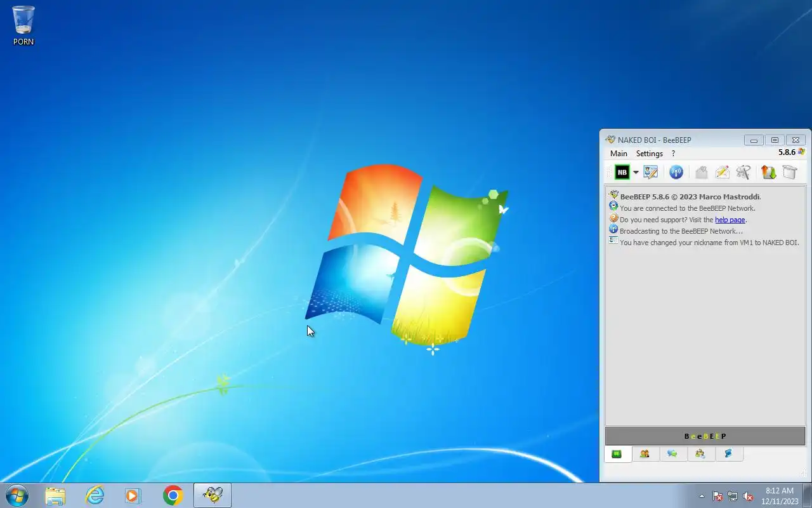Click the Action Center flag tray icon
The image size is (812, 508).
click(717, 496)
